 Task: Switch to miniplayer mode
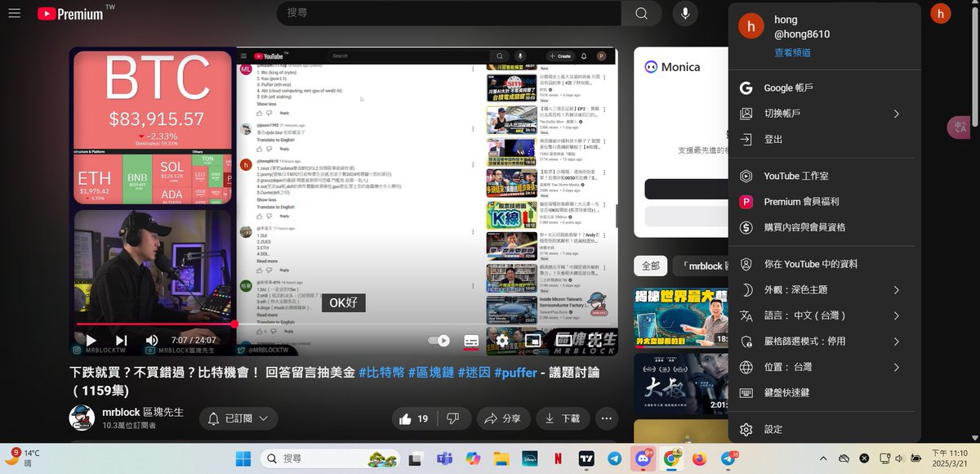(x=532, y=340)
